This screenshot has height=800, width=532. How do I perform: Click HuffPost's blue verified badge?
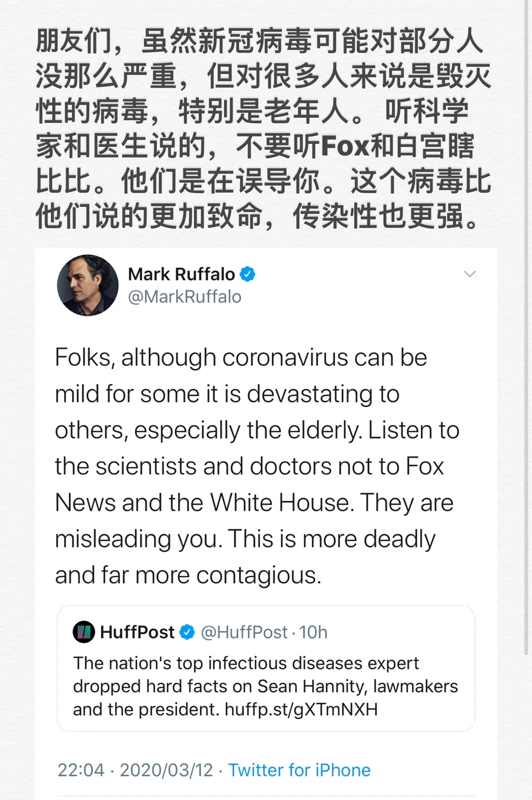(x=187, y=632)
